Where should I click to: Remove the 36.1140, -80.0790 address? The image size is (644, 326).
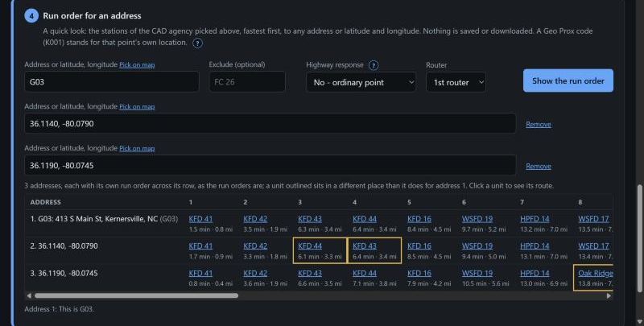point(539,125)
